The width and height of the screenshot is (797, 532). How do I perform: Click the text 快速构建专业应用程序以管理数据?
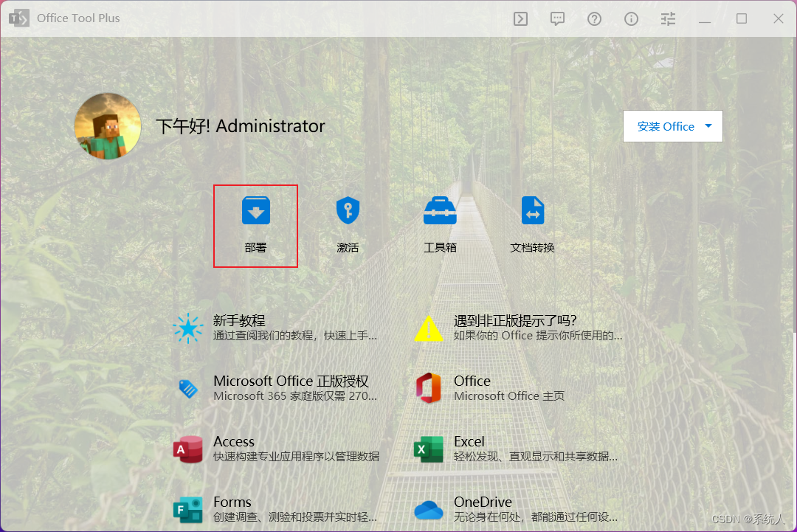click(297, 457)
